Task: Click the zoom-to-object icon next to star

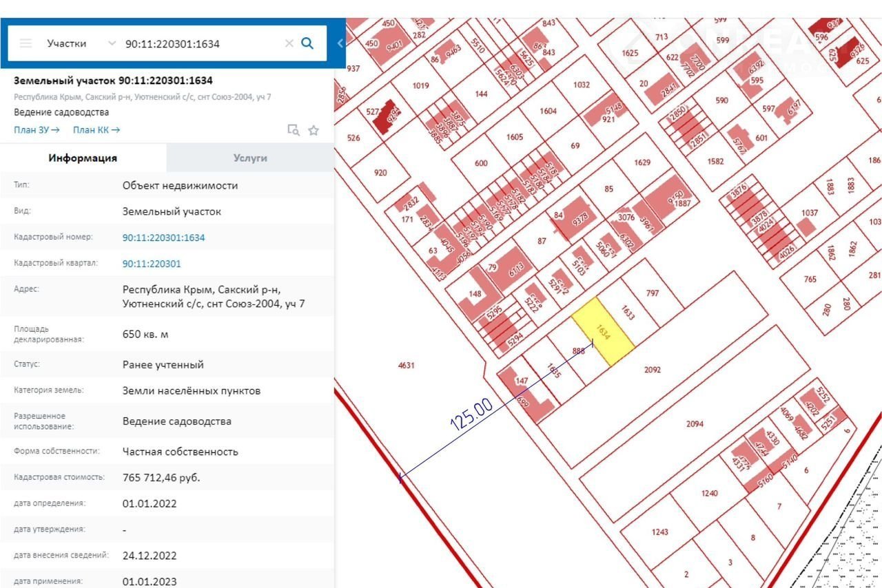Action: click(x=294, y=130)
